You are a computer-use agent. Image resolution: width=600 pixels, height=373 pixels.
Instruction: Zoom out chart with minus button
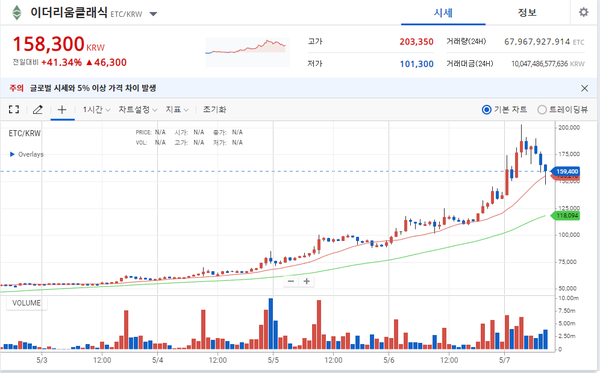(x=291, y=281)
